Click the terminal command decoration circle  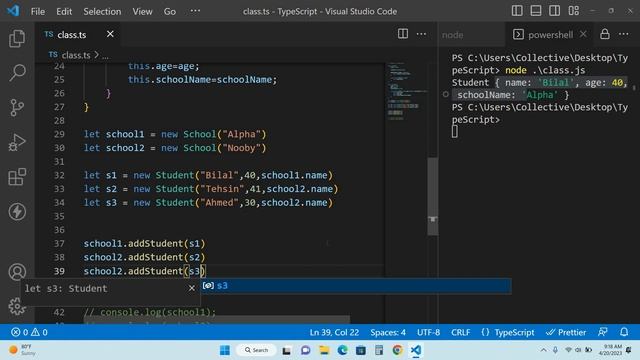tap(446, 95)
